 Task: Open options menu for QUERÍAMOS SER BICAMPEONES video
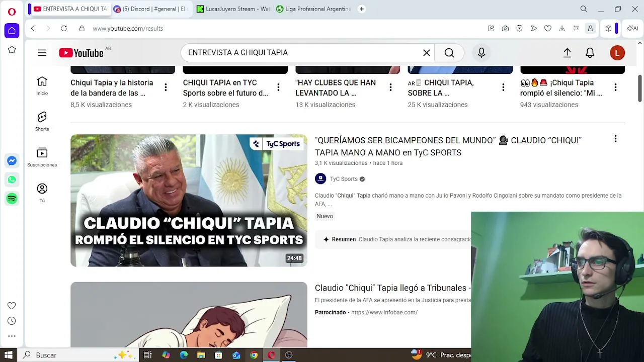click(615, 139)
